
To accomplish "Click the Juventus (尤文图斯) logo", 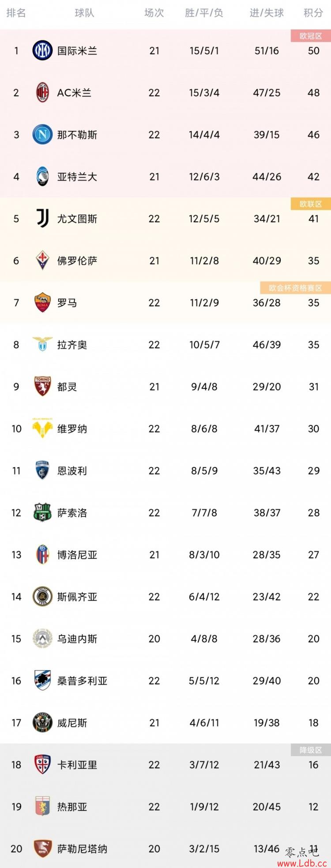I will pyautogui.click(x=42, y=219).
